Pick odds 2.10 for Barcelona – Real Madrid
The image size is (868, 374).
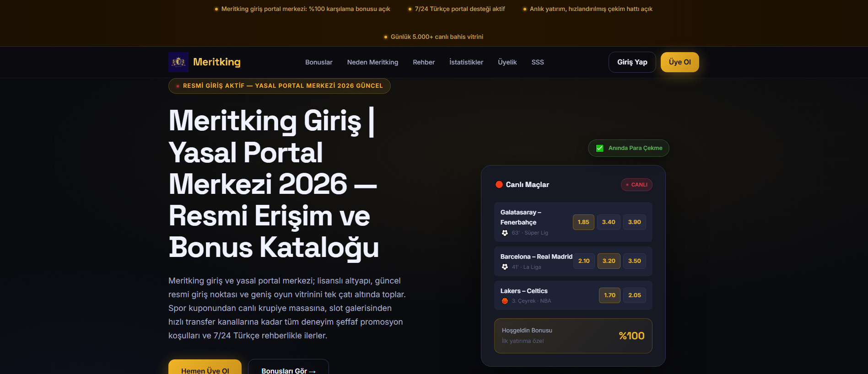584,261
